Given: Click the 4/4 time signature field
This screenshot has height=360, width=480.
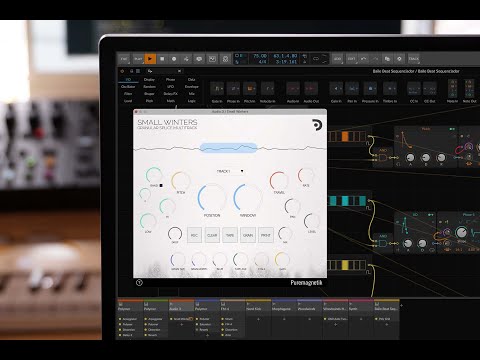Looking at the screenshot, I should pos(263,62).
